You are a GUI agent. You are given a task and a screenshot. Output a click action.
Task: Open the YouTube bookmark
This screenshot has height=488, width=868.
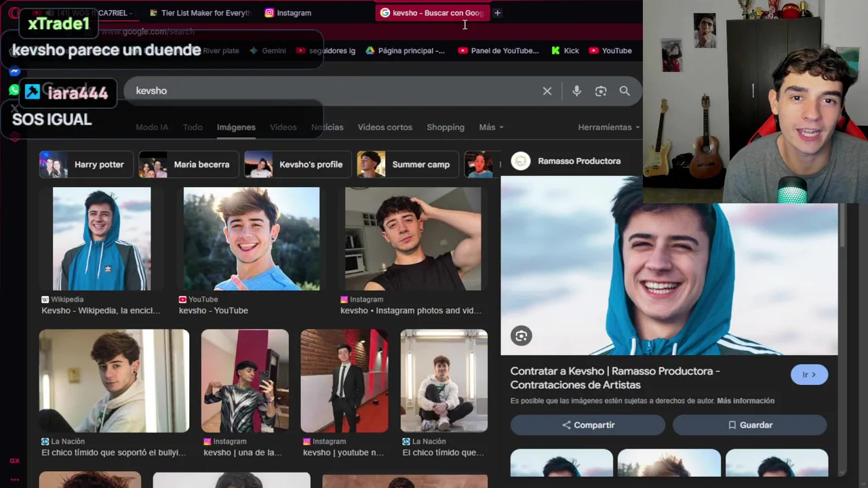click(x=610, y=51)
